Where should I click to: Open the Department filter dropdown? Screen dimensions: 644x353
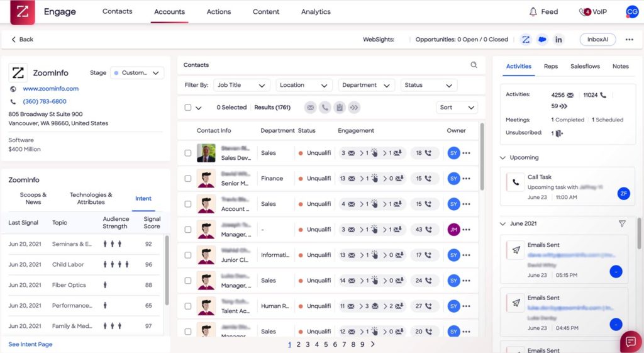pyautogui.click(x=367, y=85)
